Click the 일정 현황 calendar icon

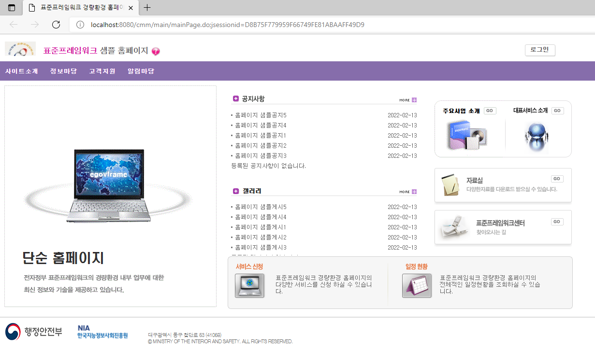417,285
